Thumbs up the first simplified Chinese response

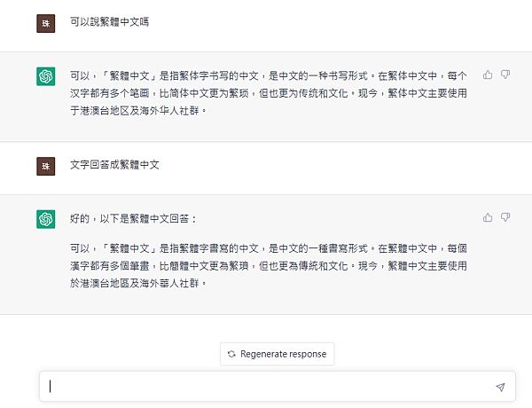[x=488, y=75]
